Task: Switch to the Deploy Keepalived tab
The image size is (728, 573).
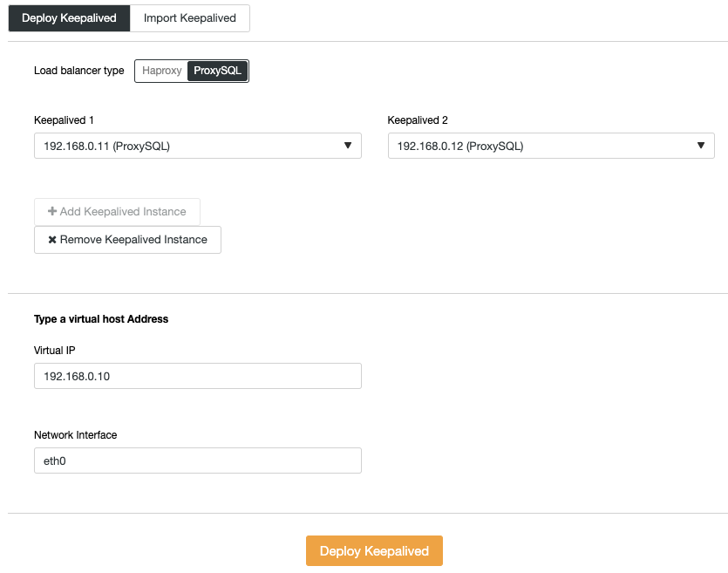Action: (69, 18)
